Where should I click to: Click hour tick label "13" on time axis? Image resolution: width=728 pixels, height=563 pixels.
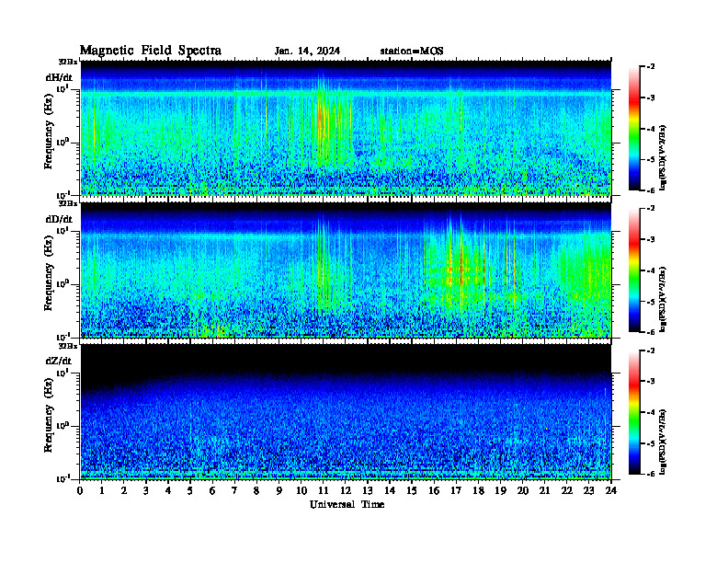tap(368, 491)
